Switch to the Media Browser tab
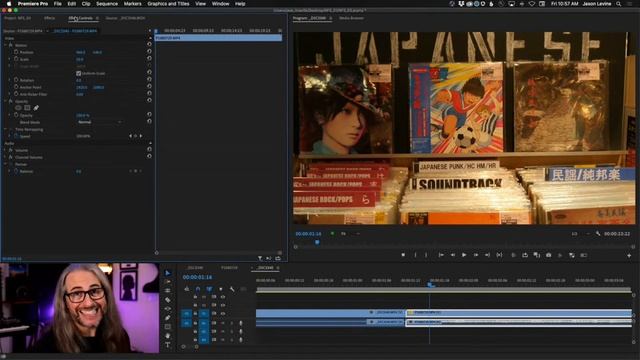Image resolution: width=640 pixels, height=360 pixels. point(351,18)
